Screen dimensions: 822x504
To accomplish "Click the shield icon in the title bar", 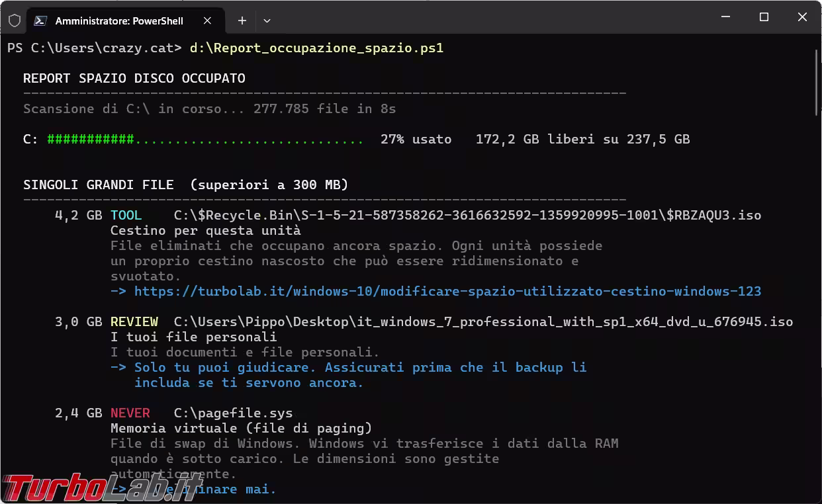I will pyautogui.click(x=15, y=21).
